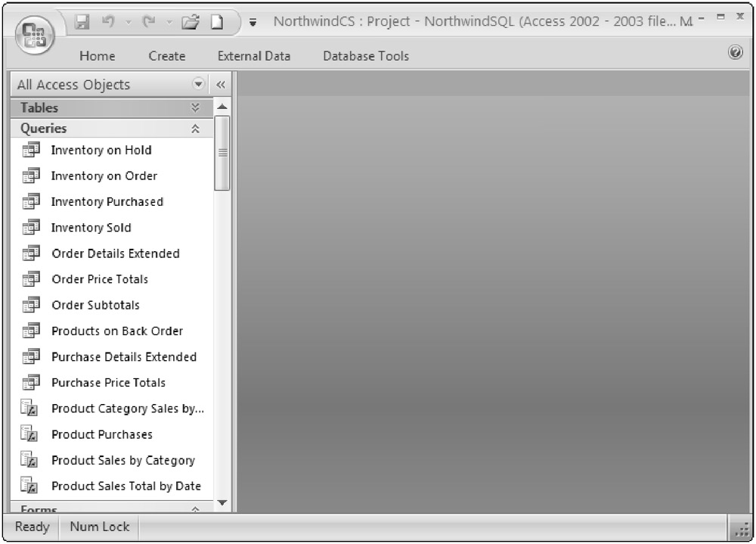Open the All Access Objects dropdown arrow

coord(199,84)
